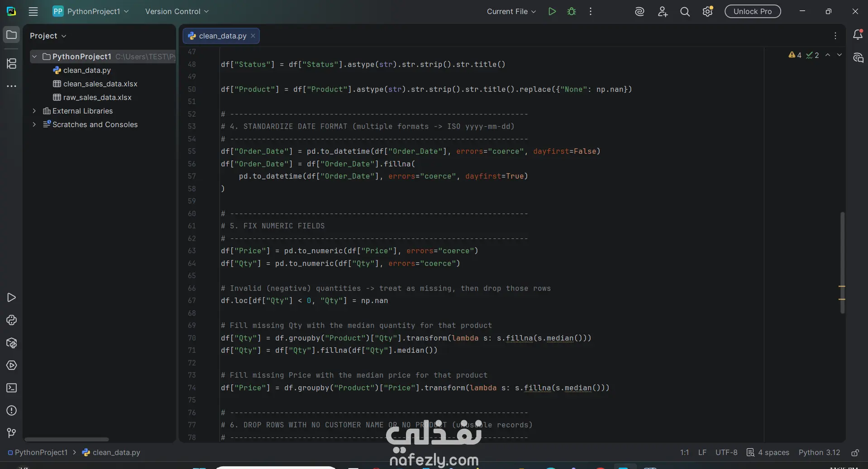The height and width of the screenshot is (469, 868).
Task: Click line number 67 in gutter
Action: [x=192, y=300]
